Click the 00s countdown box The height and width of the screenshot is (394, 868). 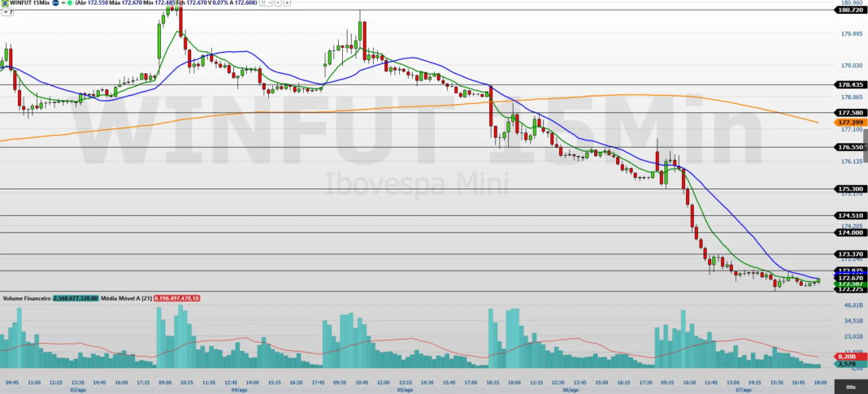(850, 386)
